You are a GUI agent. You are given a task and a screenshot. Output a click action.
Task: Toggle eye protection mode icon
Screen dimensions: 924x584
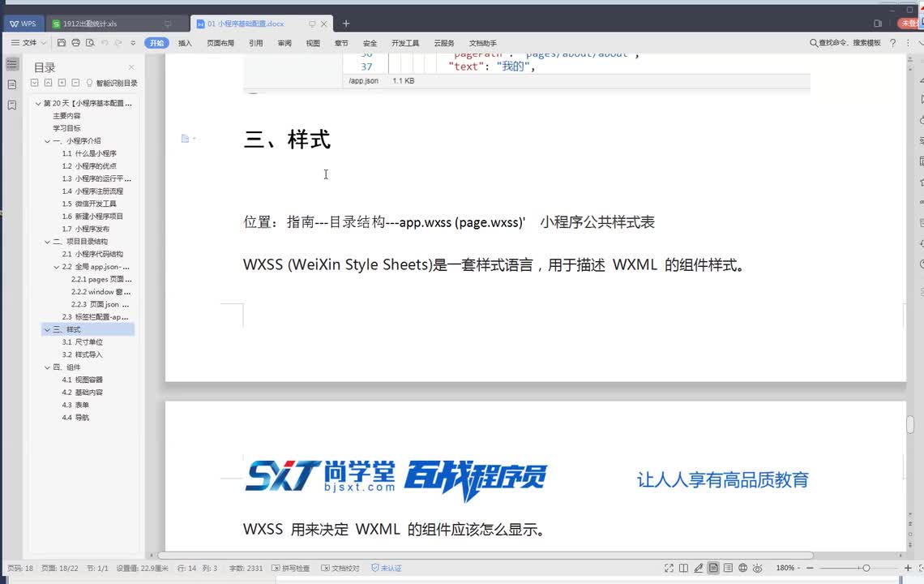[x=758, y=568]
